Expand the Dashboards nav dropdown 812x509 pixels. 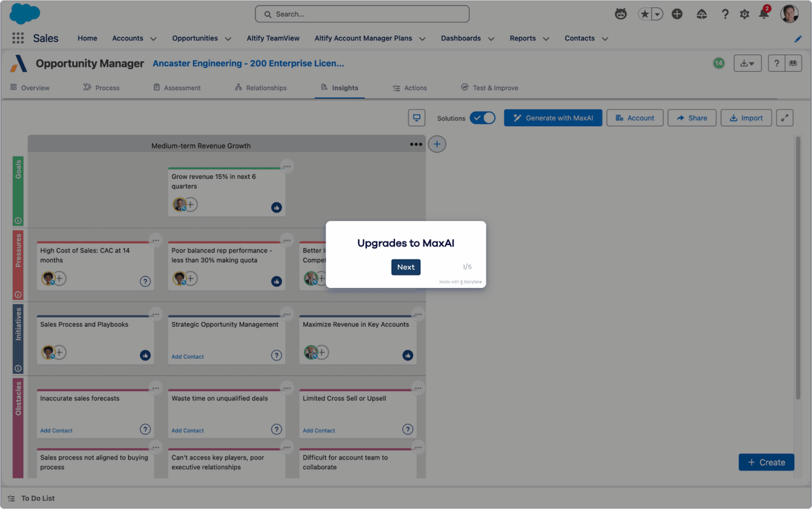click(x=491, y=39)
